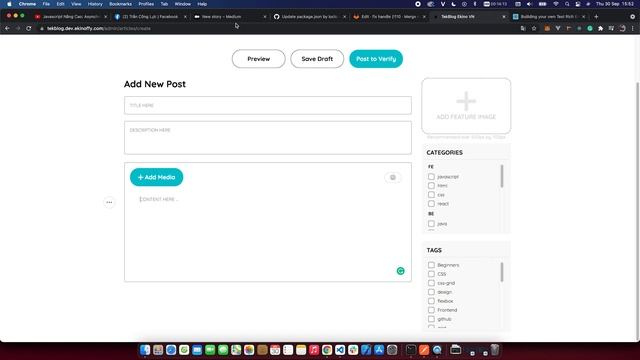The image size is (640, 360).
Task: Click the Categories list scrollbar
Action: pyautogui.click(x=502, y=176)
